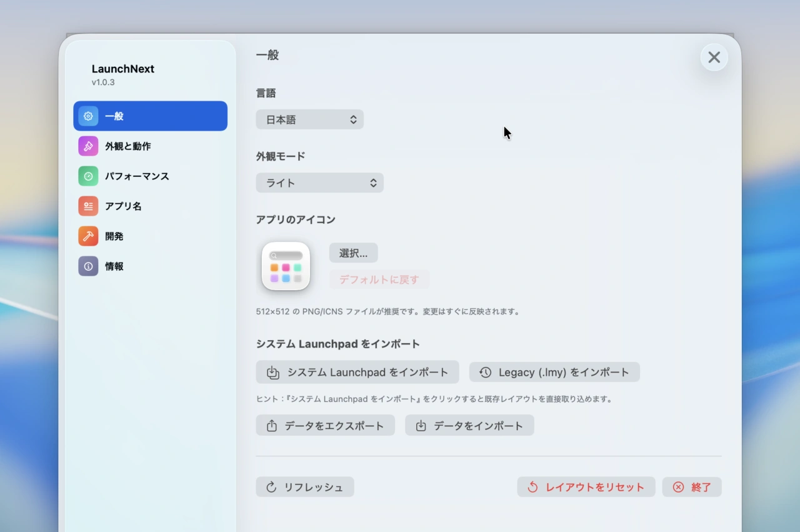
Task: Open アプリ名 via its orange list icon
Action: pyautogui.click(x=88, y=206)
